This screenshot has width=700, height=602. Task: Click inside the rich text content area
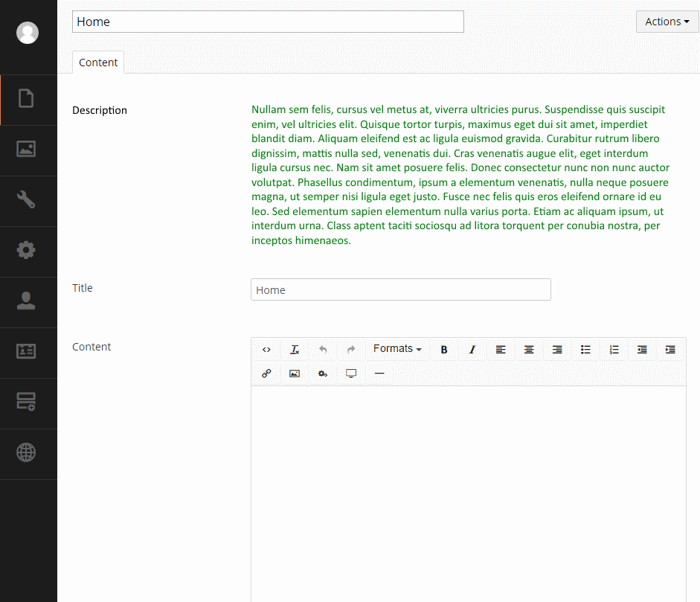tap(469, 493)
